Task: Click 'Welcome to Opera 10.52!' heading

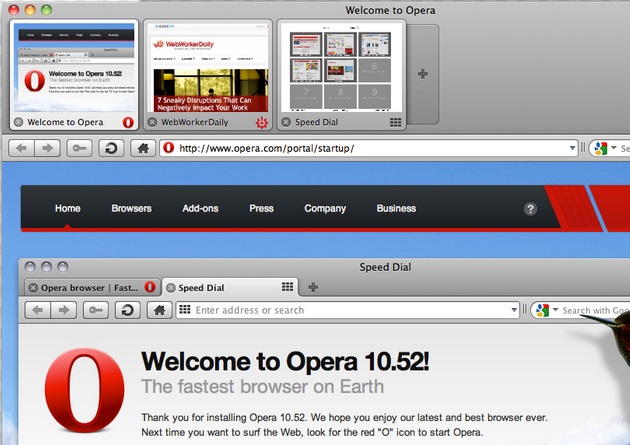Action: point(285,361)
